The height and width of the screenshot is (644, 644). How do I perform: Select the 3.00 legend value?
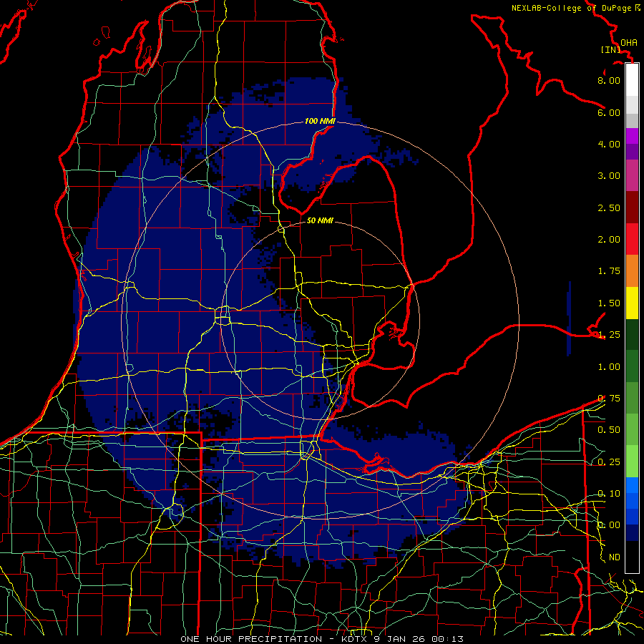click(x=609, y=176)
